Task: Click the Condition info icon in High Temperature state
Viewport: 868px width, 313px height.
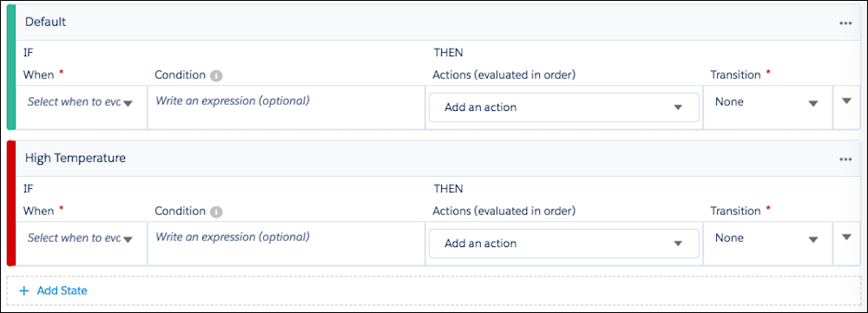Action: pyautogui.click(x=216, y=212)
